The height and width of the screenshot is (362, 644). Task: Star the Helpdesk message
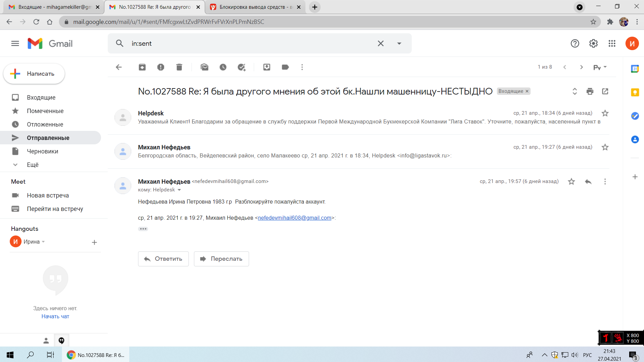coord(605,113)
